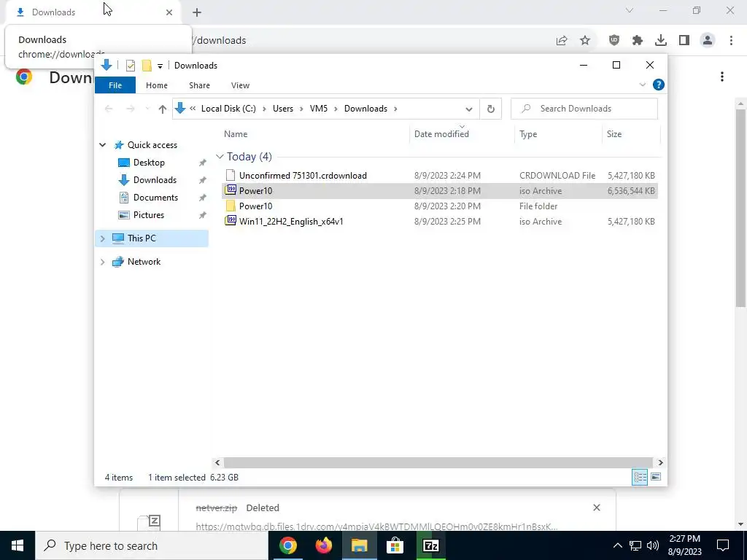Open the File ribbon tab
The image size is (747, 560).
click(115, 85)
